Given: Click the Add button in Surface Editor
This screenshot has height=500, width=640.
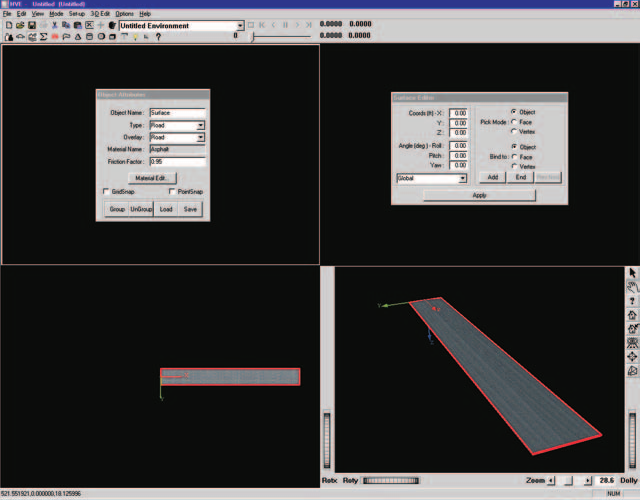Looking at the screenshot, I should point(493,177).
